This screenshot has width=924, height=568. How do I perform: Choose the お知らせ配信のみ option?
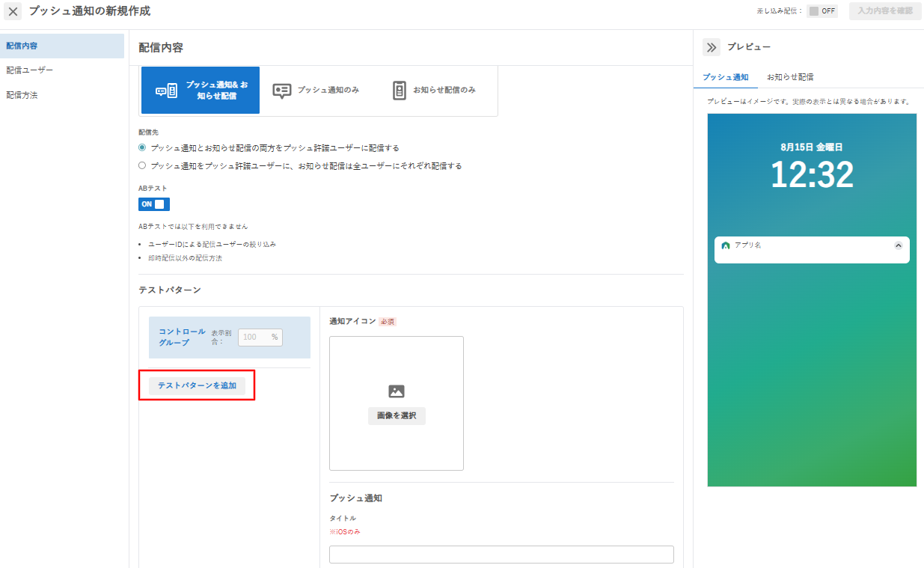(x=434, y=90)
